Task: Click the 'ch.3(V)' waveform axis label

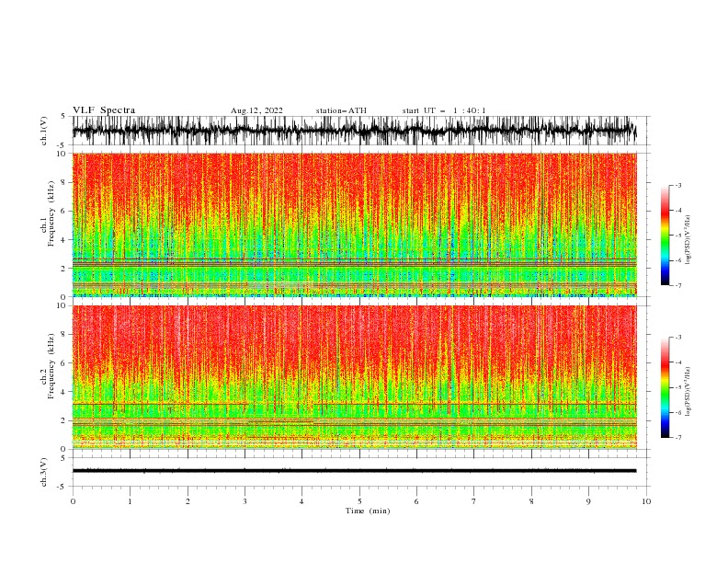Action: [x=44, y=472]
